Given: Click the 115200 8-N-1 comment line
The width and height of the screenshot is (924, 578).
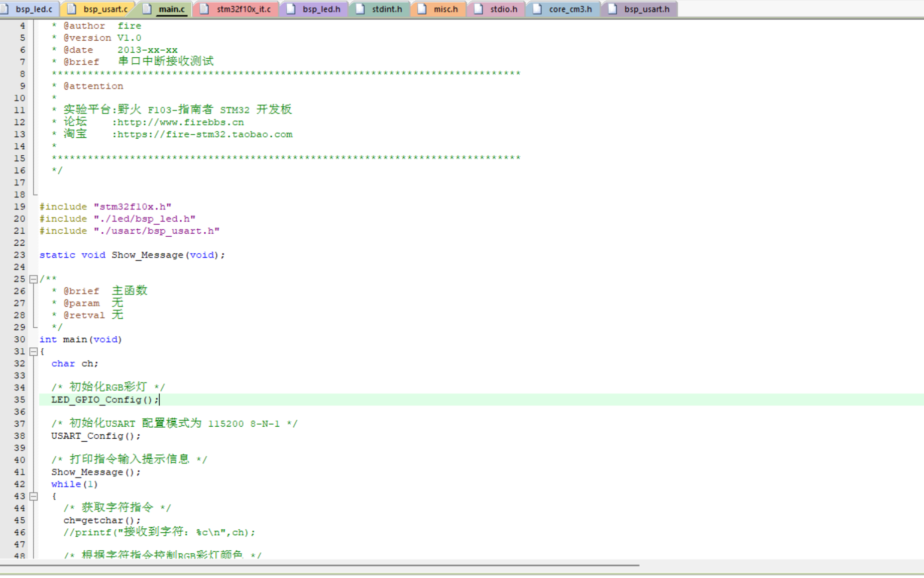Looking at the screenshot, I should click(x=174, y=423).
